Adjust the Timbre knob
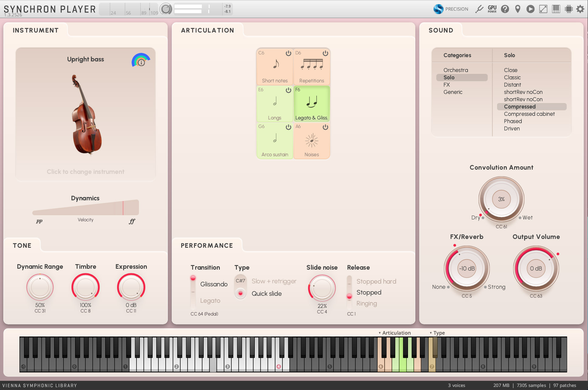The width and height of the screenshot is (588, 390). tap(85, 287)
